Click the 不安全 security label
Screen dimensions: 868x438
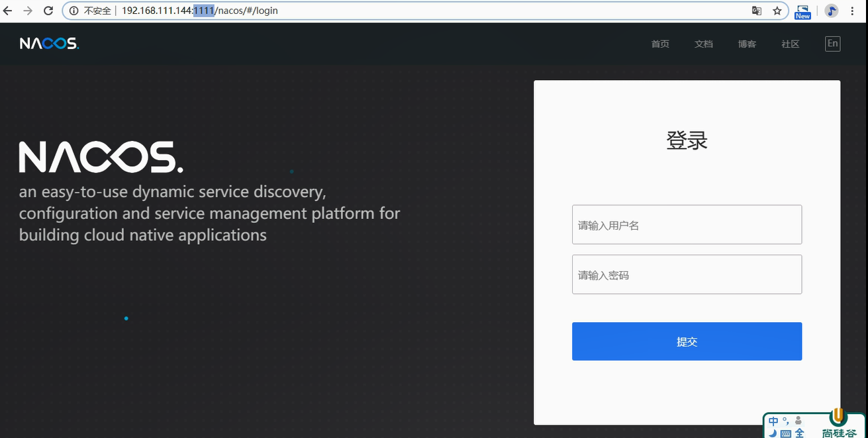pyautogui.click(x=97, y=11)
